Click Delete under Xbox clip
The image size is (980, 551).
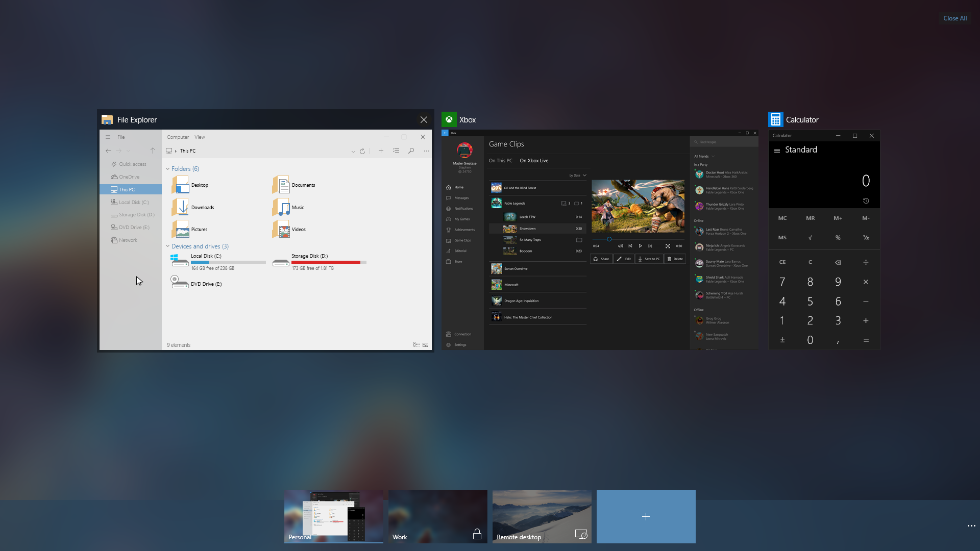pos(675,259)
